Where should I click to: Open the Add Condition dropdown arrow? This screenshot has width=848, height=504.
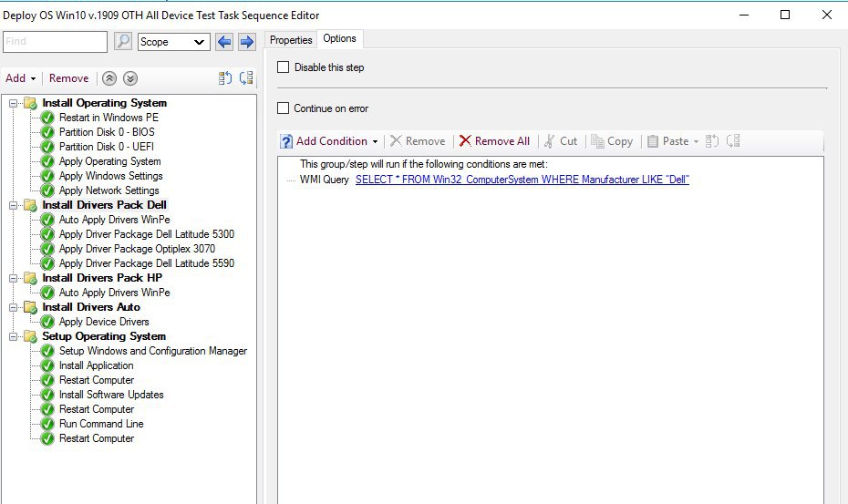tap(375, 141)
